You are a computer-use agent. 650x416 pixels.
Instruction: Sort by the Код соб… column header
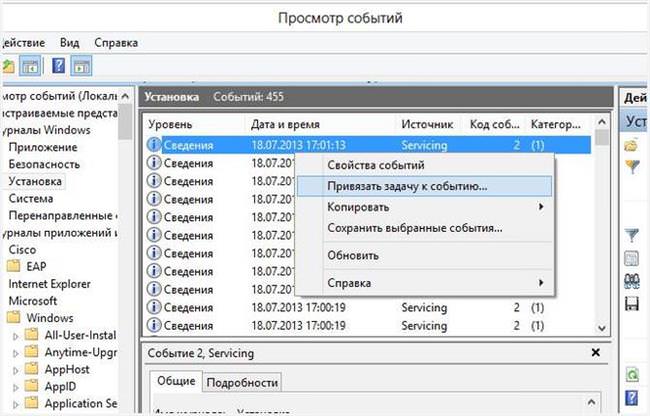(x=495, y=124)
